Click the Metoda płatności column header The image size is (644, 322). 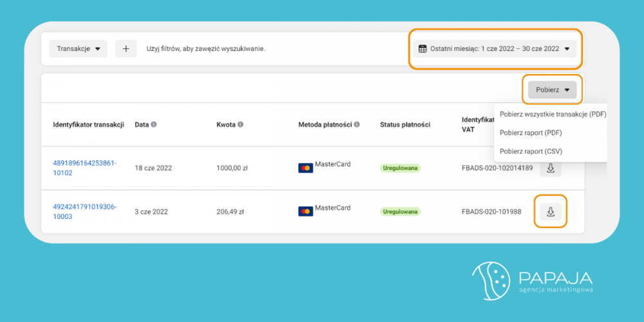tap(325, 125)
